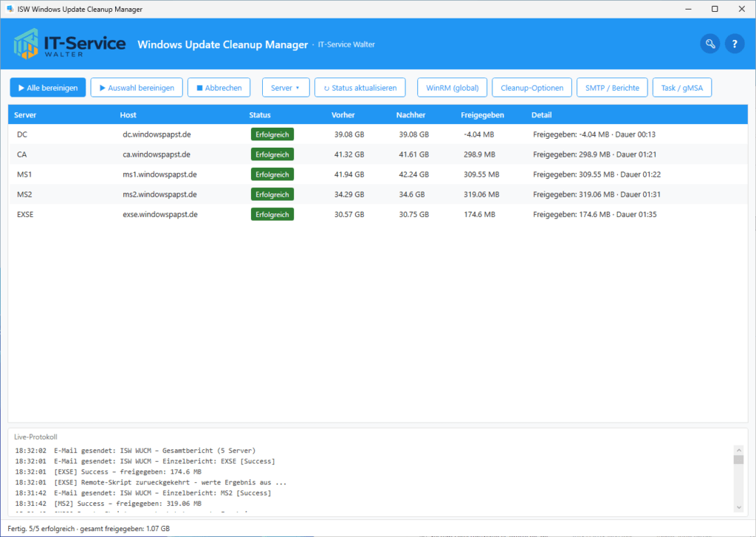The width and height of the screenshot is (756, 537).
Task: Click the IT-Service Walter logo
Action: tap(69, 44)
